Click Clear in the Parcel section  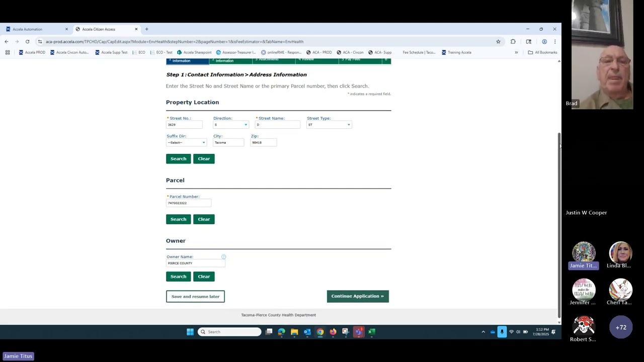click(204, 219)
